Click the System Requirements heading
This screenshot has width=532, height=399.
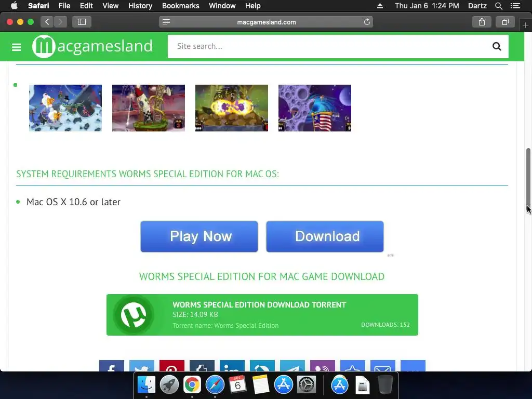[x=147, y=174]
